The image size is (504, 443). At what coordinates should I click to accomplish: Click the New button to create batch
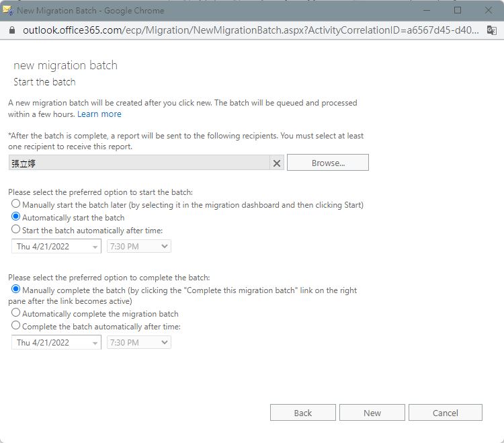click(372, 413)
